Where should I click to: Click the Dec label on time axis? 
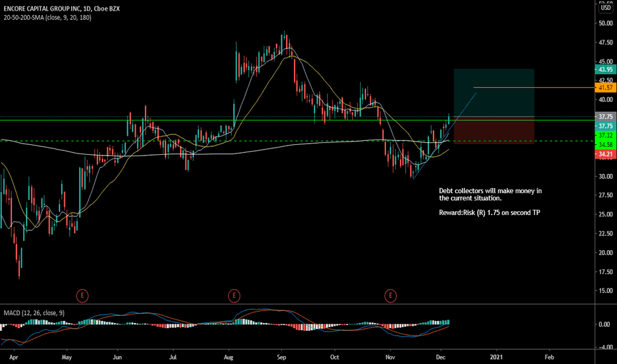tap(441, 357)
